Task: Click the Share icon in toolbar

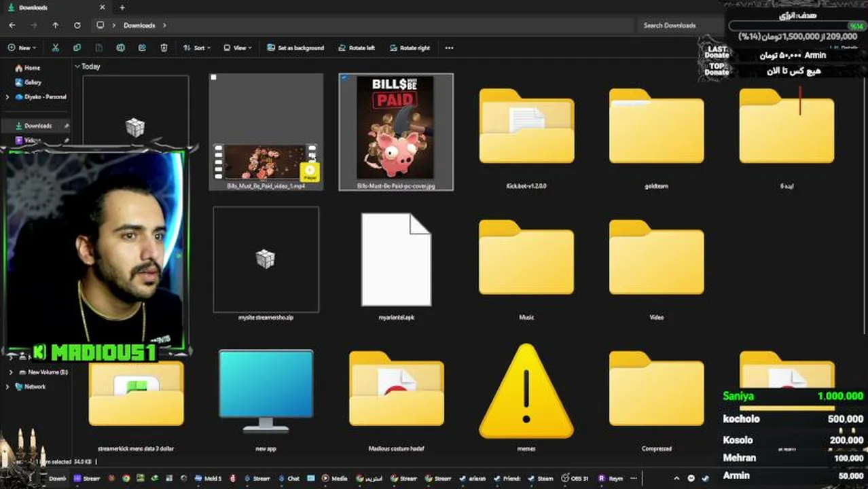Action: point(142,48)
